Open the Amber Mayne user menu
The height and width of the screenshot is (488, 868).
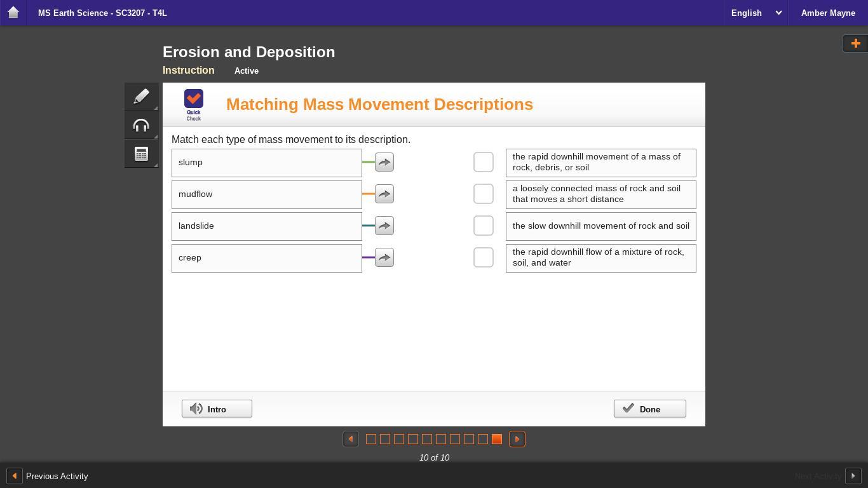tap(827, 13)
